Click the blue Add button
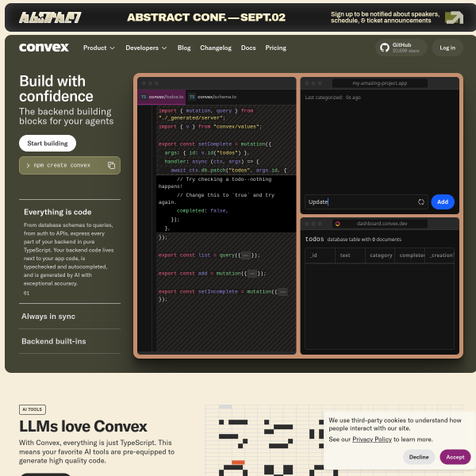 443,202
